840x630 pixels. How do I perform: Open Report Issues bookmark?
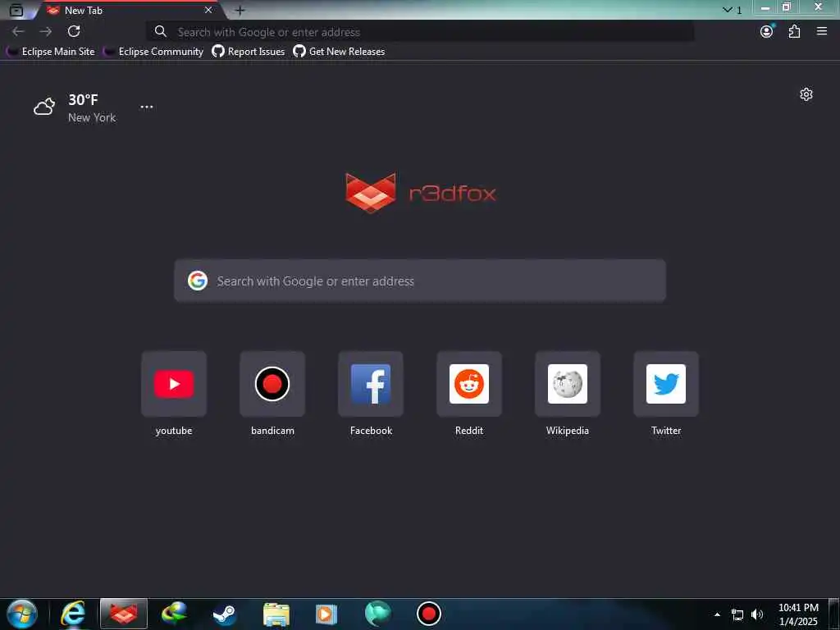tap(249, 52)
